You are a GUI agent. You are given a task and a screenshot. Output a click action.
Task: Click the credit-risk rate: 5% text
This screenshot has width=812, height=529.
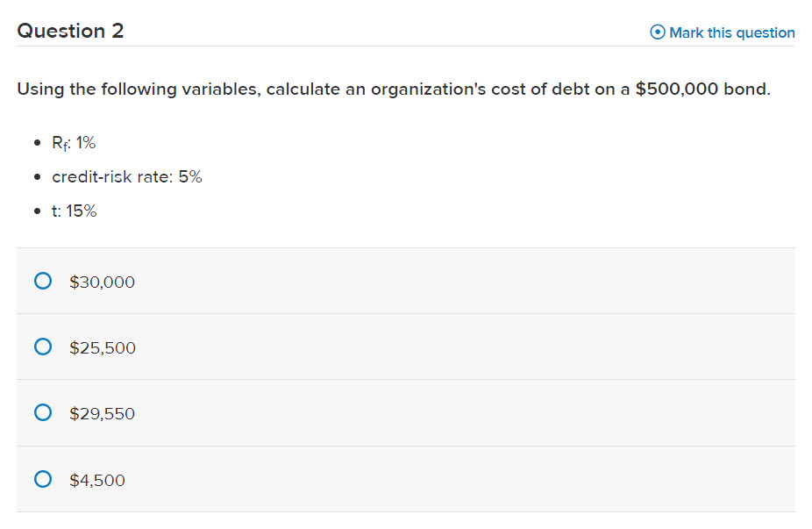[126, 176]
